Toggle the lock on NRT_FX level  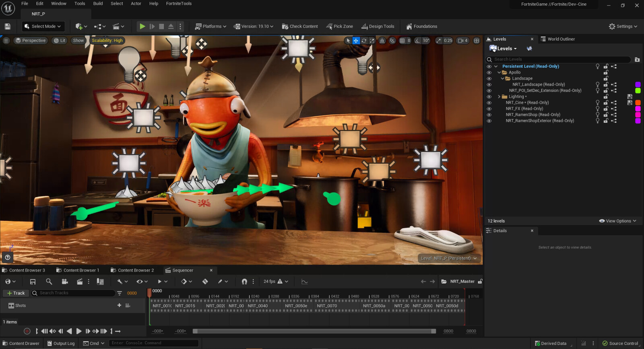[605, 109]
